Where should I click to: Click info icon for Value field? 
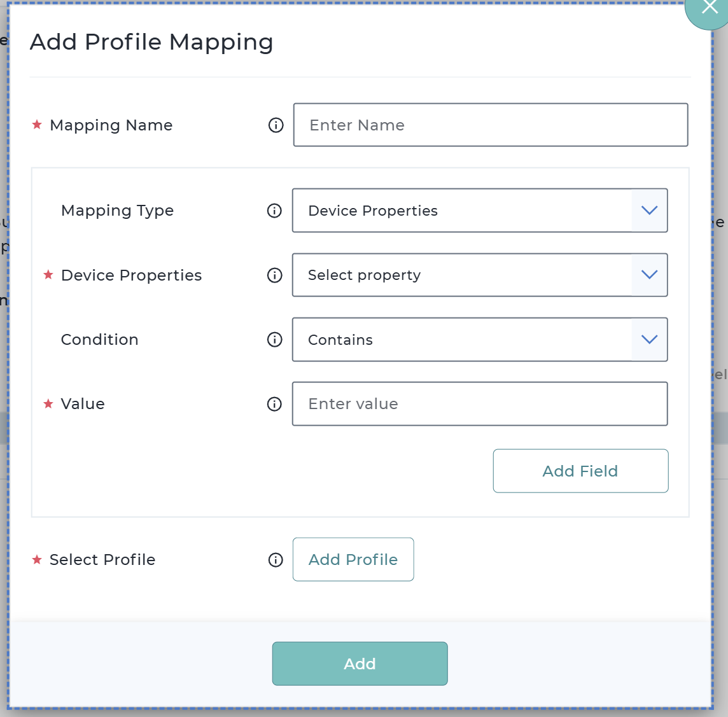tap(274, 404)
